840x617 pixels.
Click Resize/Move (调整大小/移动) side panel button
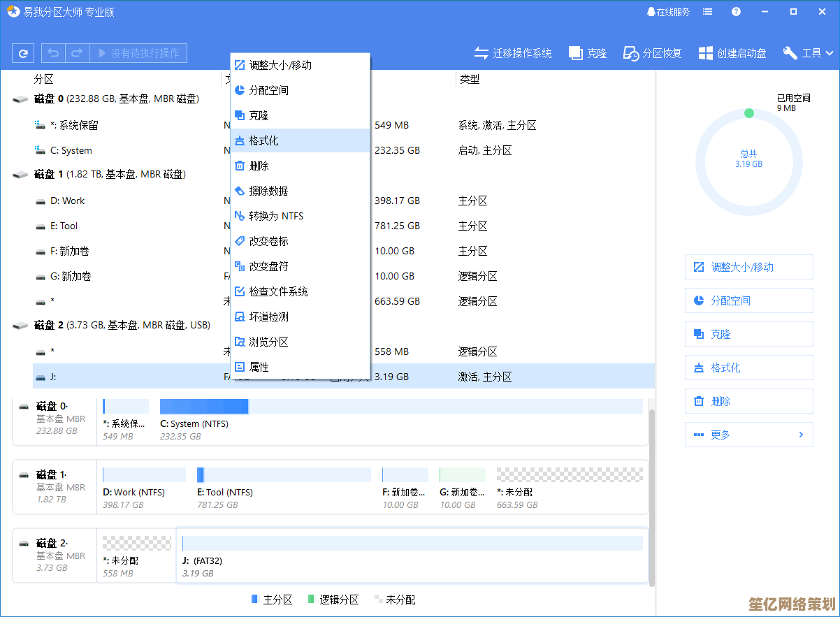click(748, 267)
